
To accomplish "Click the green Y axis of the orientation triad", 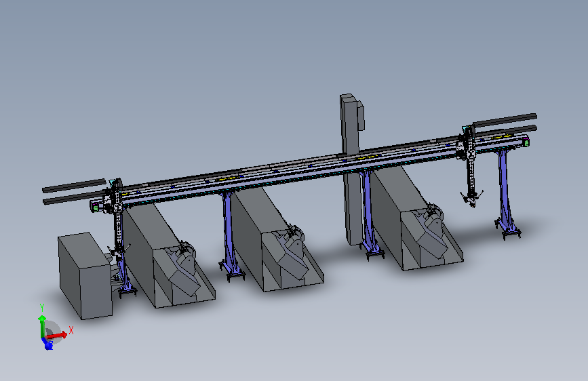I will pos(42,327).
